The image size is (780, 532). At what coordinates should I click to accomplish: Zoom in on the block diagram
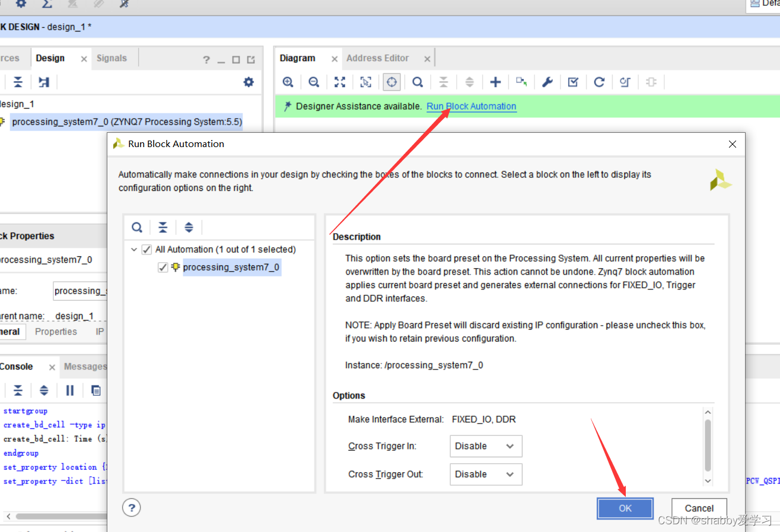click(x=288, y=82)
